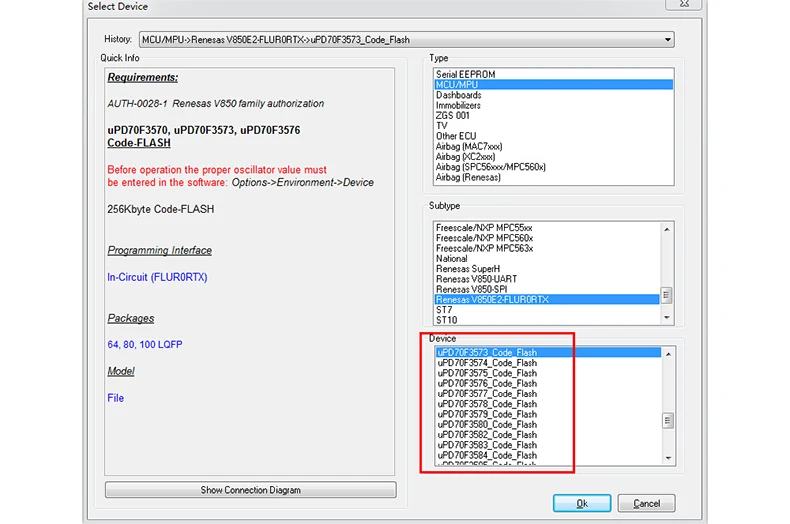This screenshot has height=524, width=790.
Task: Click Device list scroll down arrow
Action: [x=668, y=458]
